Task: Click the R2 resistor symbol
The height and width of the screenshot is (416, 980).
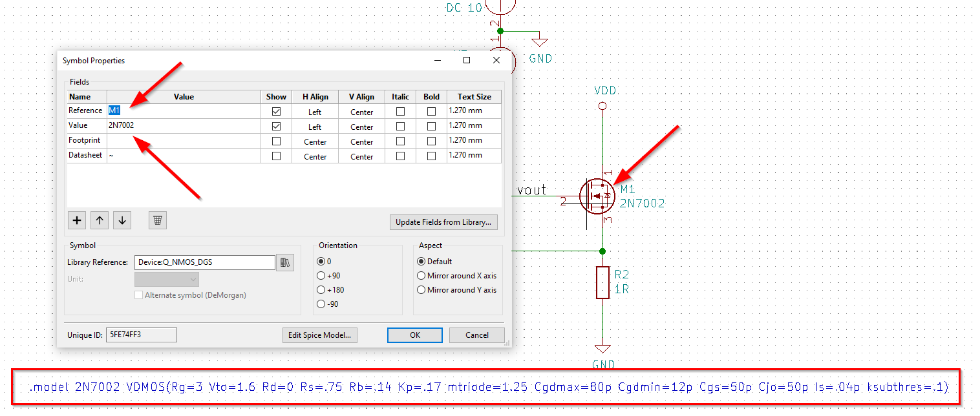Action: point(602,282)
